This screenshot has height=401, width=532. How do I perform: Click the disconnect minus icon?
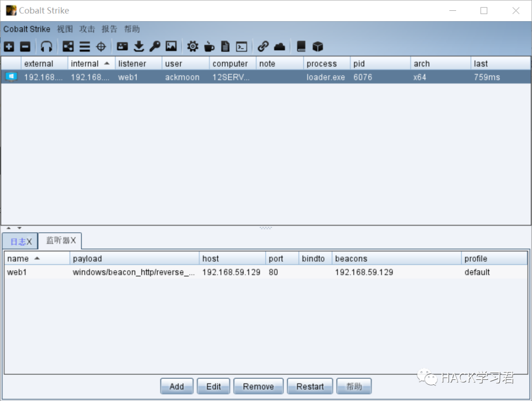click(x=25, y=46)
